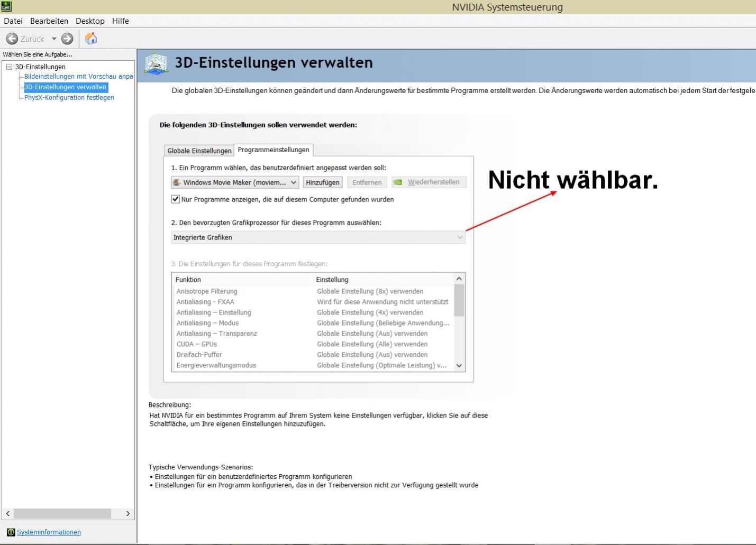756x545 pixels.
Task: Open the Desktop menu
Action: [90, 21]
